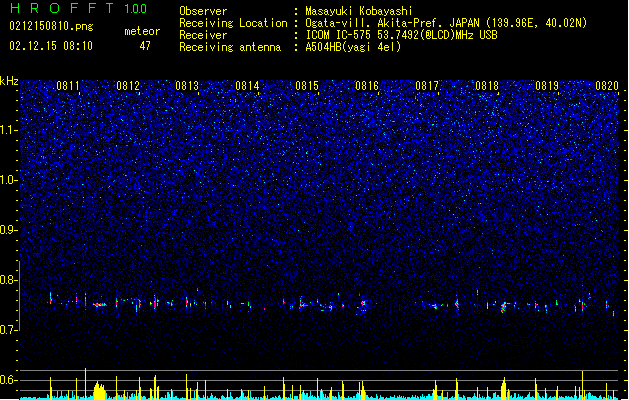
Task: Select observer name Masayuki Kobayashi
Action: pos(359,11)
